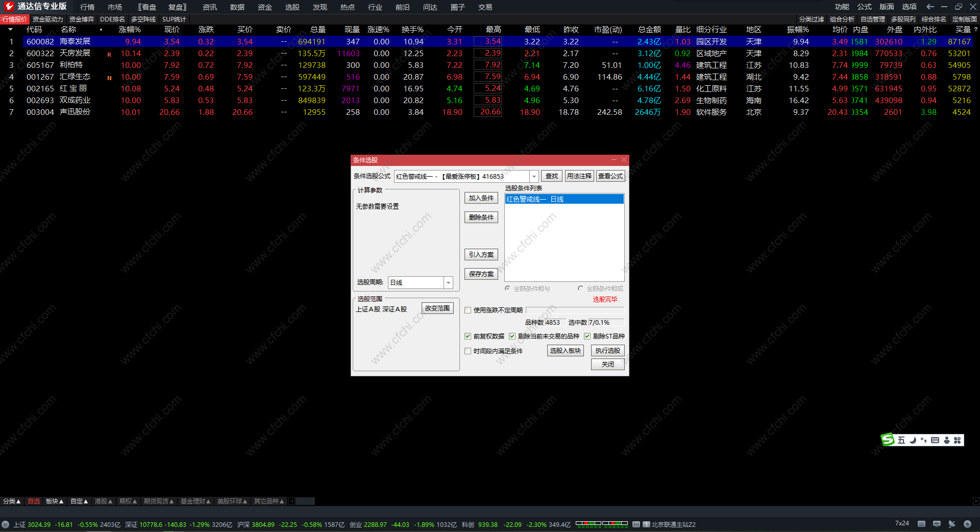Click the question mark icon by 买量 header
This screenshot has height=532, width=980.
976,29
